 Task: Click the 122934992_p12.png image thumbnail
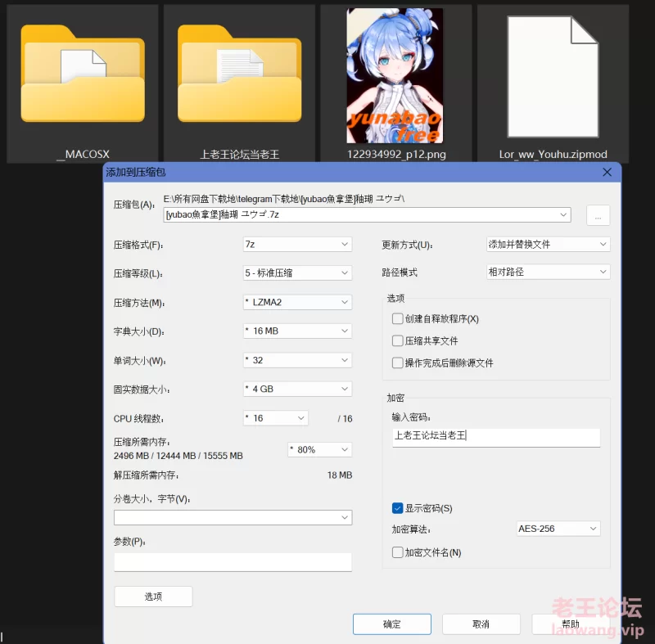(x=395, y=76)
